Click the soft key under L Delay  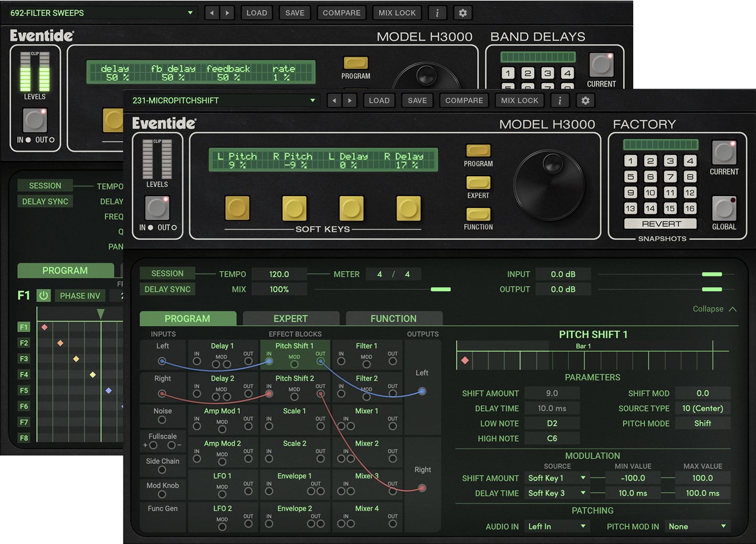(351, 208)
